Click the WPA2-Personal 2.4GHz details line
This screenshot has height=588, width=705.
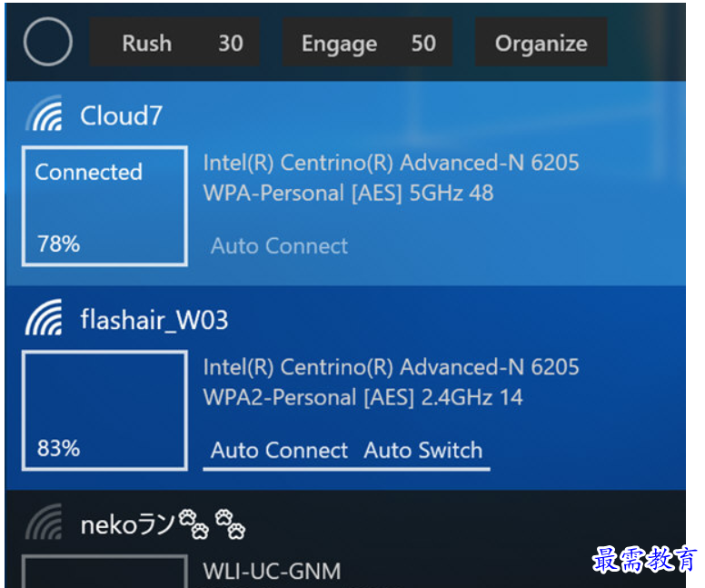point(362,397)
